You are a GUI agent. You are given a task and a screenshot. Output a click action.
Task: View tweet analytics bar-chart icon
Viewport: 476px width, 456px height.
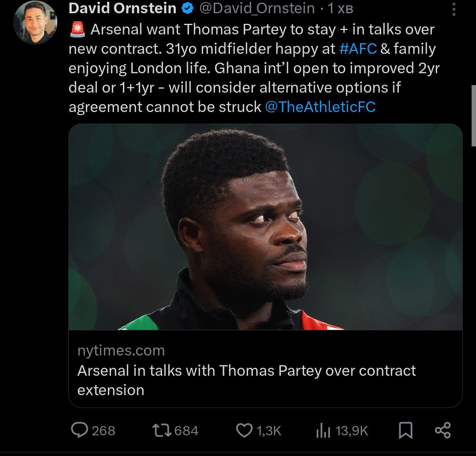pos(323,431)
